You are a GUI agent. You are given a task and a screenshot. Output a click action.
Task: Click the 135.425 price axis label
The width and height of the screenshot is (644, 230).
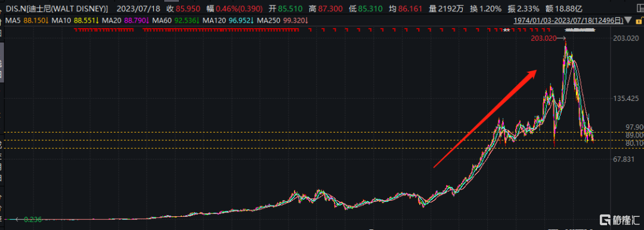click(626, 99)
